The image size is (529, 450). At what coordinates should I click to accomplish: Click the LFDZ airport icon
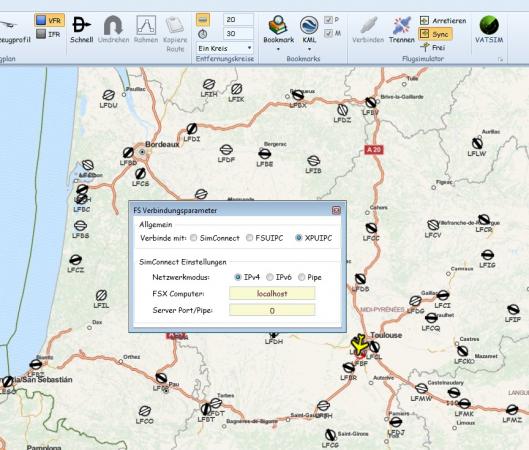[342, 110]
